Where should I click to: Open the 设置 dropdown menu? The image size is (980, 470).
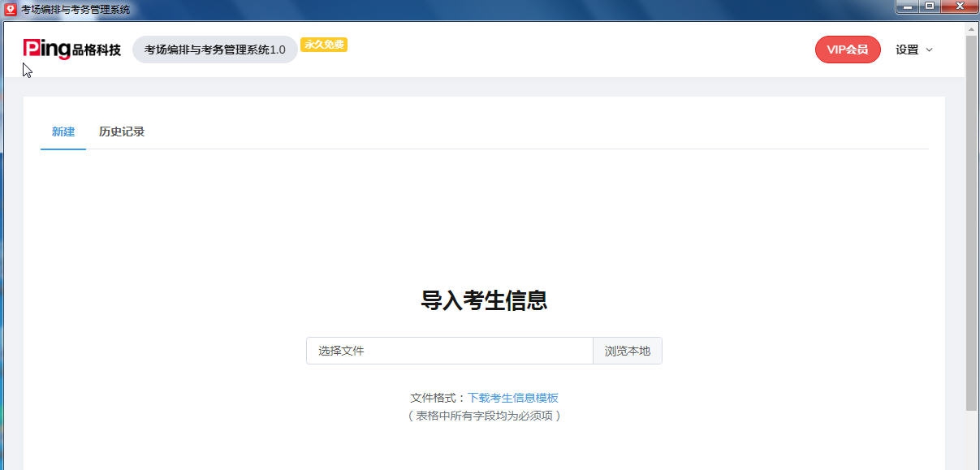point(908,50)
